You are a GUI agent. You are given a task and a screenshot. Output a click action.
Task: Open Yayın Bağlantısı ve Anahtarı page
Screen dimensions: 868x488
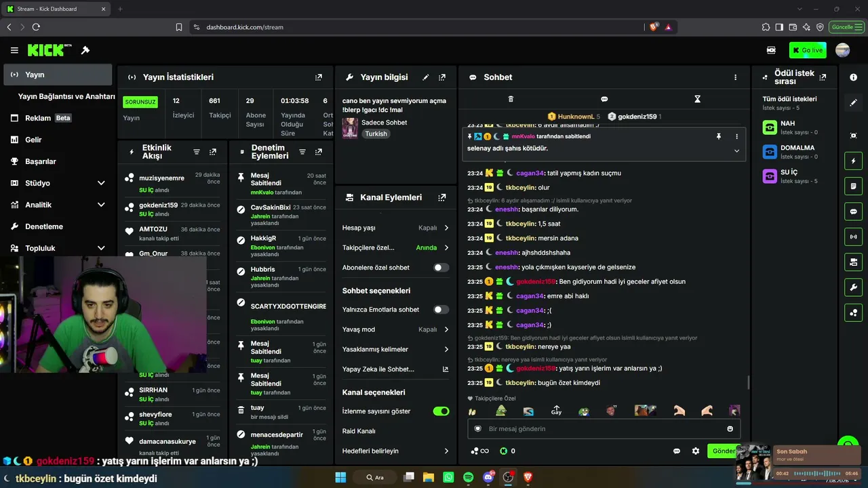66,96
